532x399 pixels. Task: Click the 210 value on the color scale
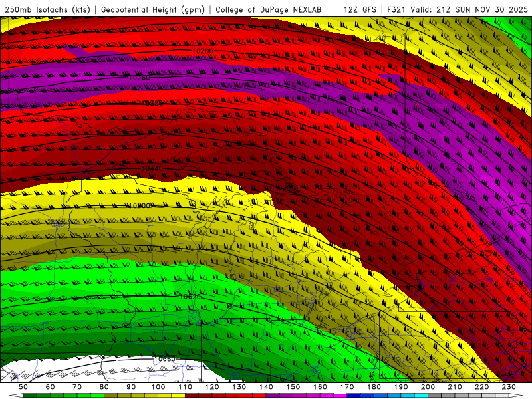(x=455, y=387)
